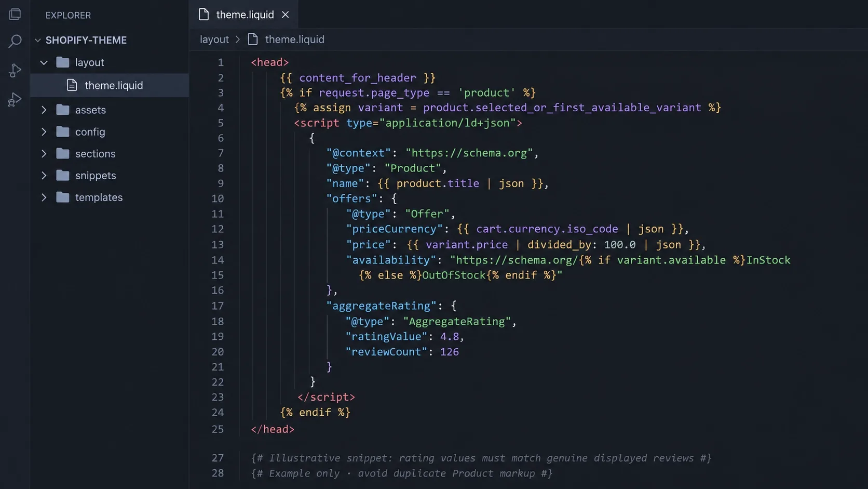Screen dimensions: 868x489
Task: Click the "availability" key on line 14
Action: (x=391, y=260)
